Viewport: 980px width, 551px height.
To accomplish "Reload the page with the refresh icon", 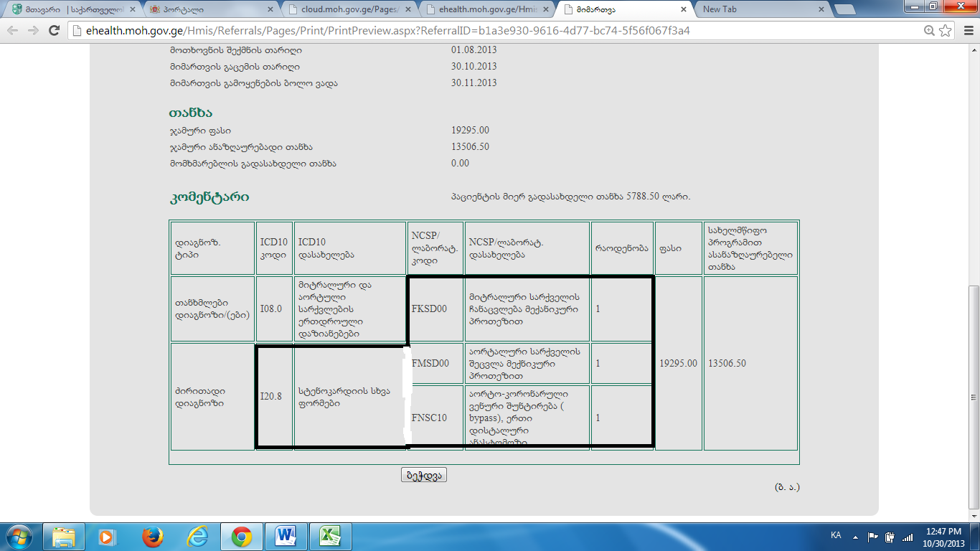I will point(54,31).
